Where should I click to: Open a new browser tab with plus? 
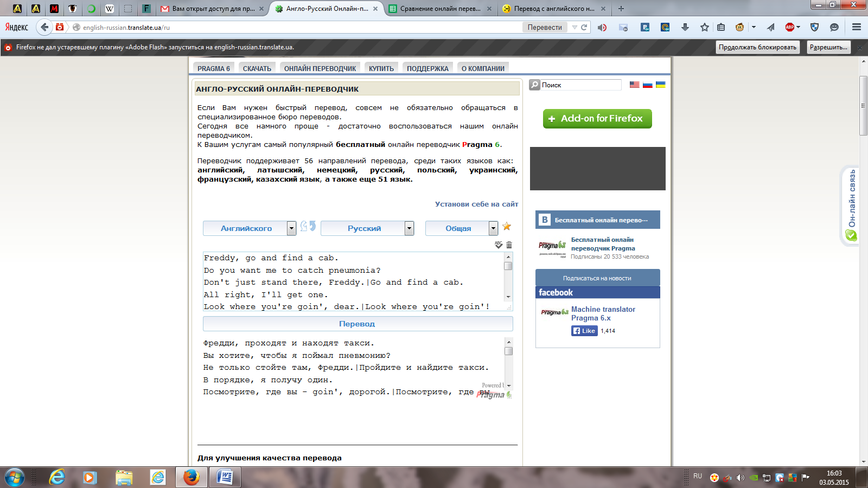click(621, 9)
